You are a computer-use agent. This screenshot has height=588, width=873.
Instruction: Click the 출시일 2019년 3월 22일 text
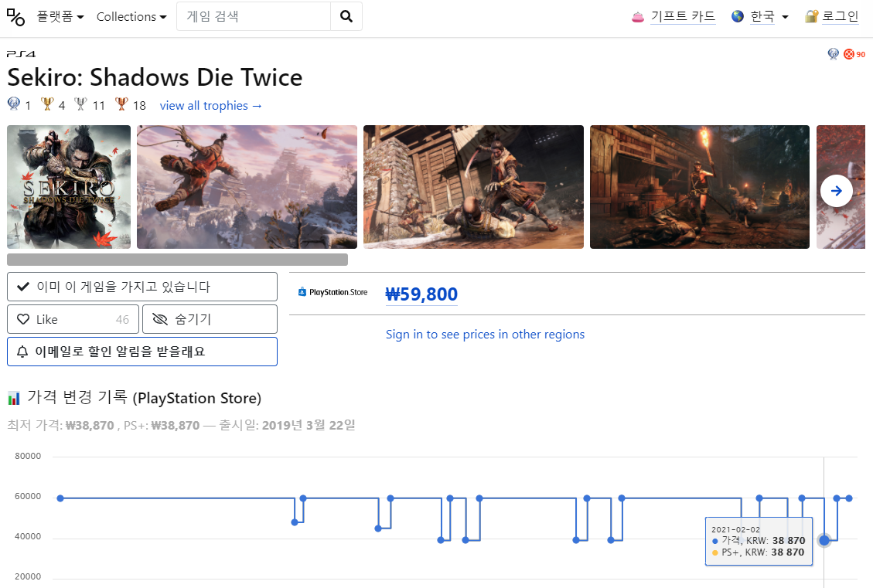pyautogui.click(x=288, y=426)
